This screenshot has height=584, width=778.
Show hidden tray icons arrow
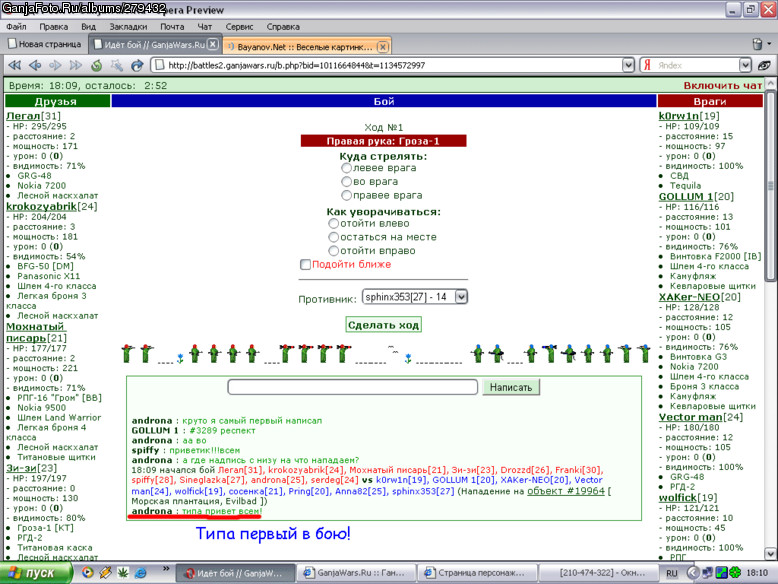tap(693, 573)
